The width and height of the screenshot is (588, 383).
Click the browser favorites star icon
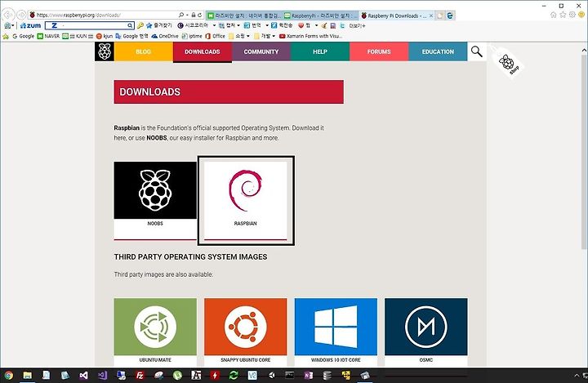click(563, 15)
